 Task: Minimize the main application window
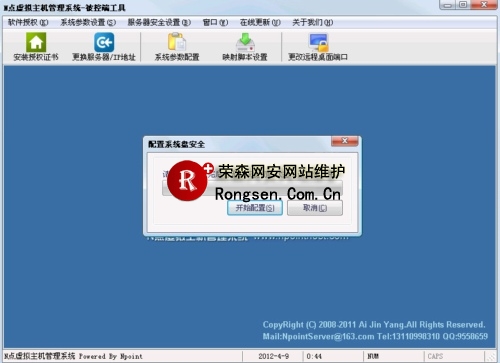[448, 5]
